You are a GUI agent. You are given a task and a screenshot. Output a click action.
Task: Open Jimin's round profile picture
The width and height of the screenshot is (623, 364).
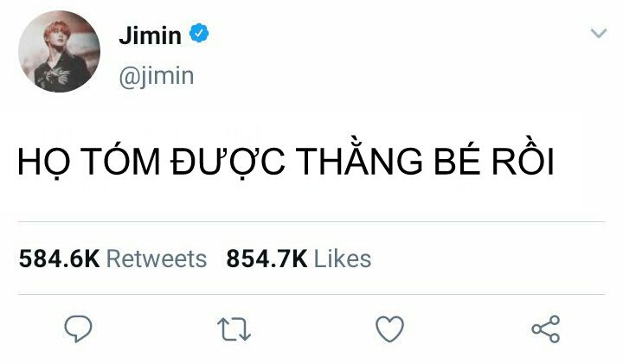pyautogui.click(x=59, y=52)
